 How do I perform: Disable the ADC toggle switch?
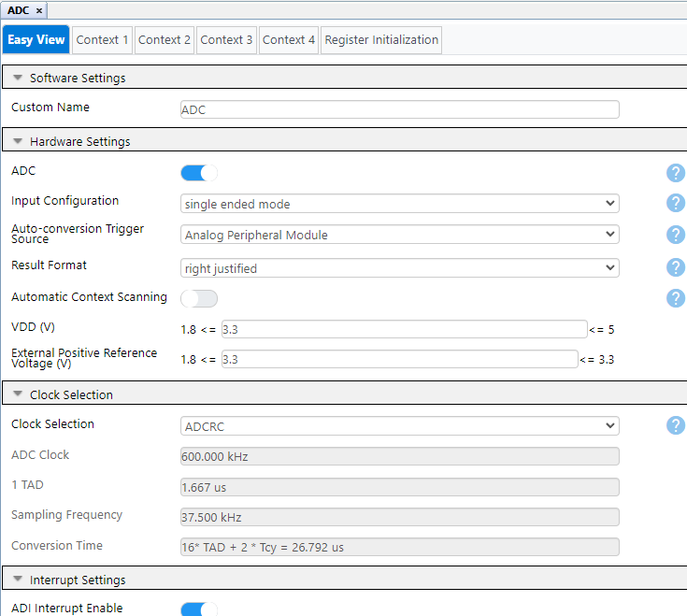tap(198, 173)
